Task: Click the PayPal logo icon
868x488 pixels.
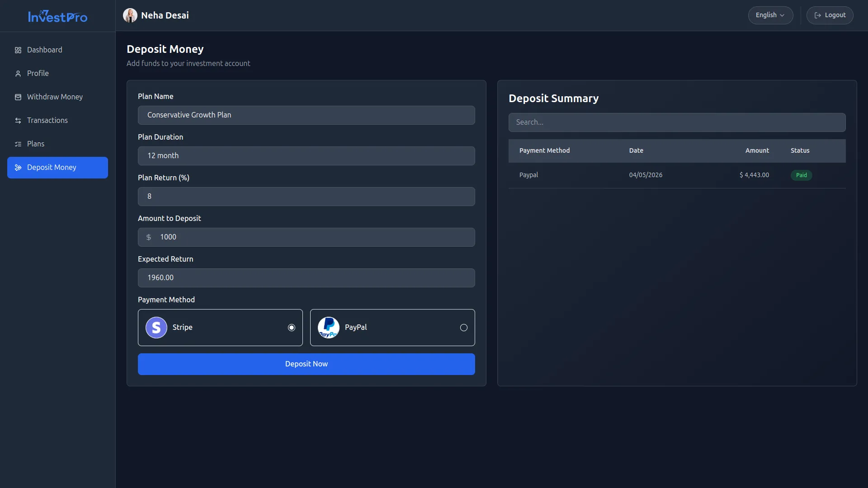Action: click(x=329, y=328)
